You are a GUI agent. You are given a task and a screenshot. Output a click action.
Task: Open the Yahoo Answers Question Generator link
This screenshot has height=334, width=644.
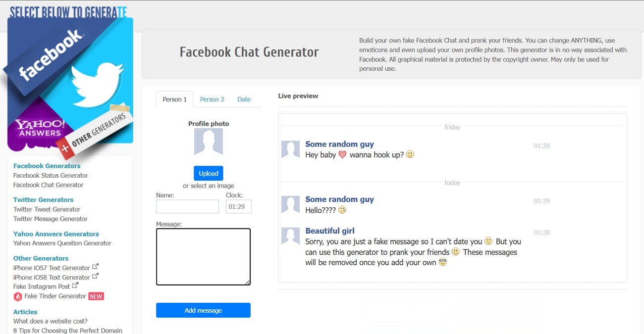(x=62, y=243)
